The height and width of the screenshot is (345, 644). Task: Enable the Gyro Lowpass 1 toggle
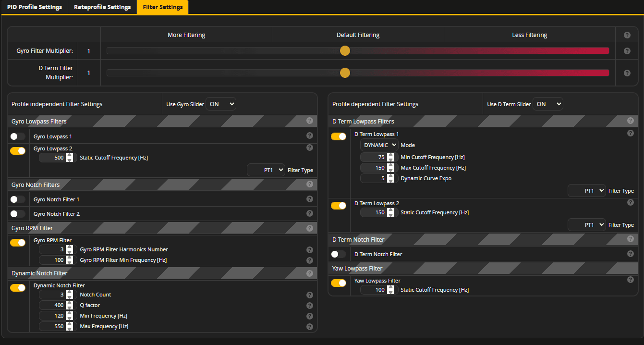(x=18, y=136)
